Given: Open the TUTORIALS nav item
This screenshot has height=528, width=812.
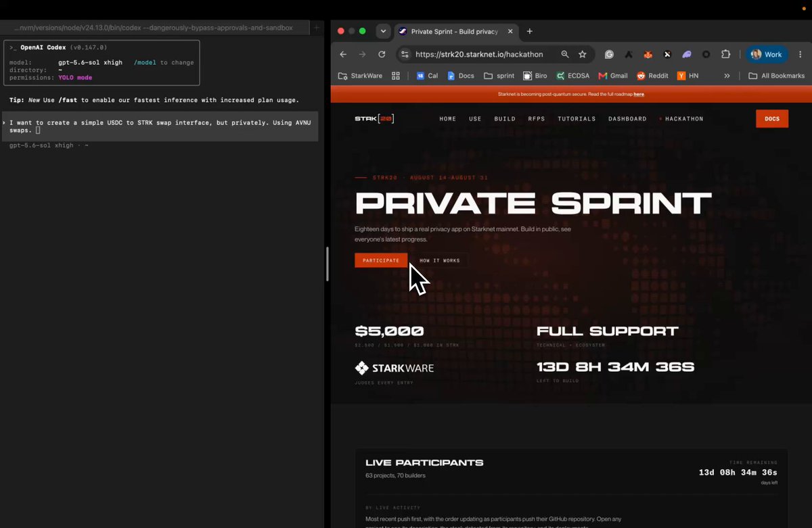Looking at the screenshot, I should [577, 119].
